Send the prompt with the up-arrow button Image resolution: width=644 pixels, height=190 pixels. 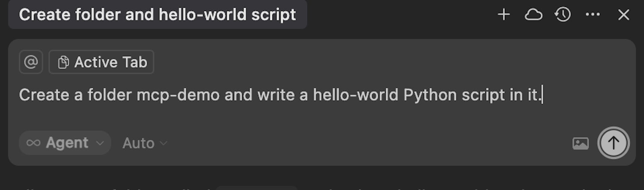(613, 143)
